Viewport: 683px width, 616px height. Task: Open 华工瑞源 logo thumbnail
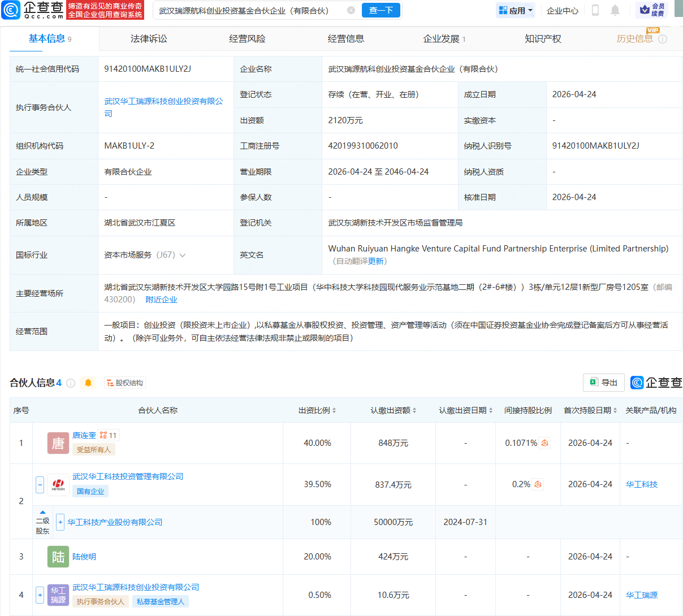pyautogui.click(x=58, y=595)
